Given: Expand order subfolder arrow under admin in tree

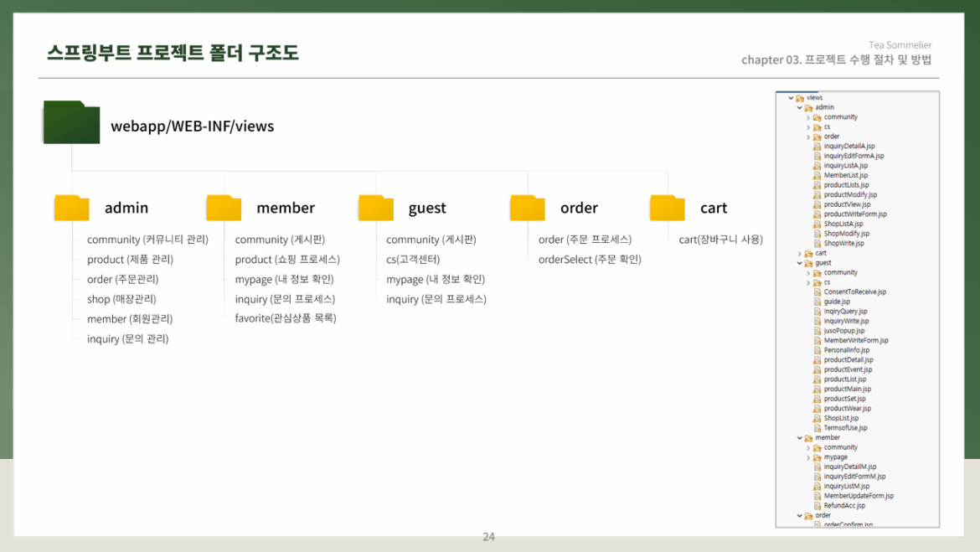Looking at the screenshot, I should (x=808, y=137).
